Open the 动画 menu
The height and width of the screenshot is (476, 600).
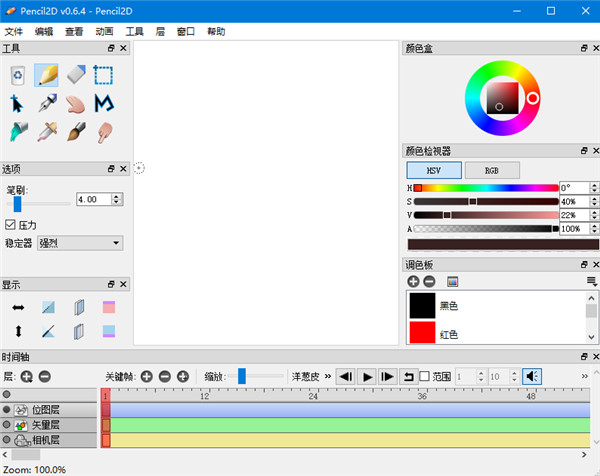pyautogui.click(x=104, y=31)
